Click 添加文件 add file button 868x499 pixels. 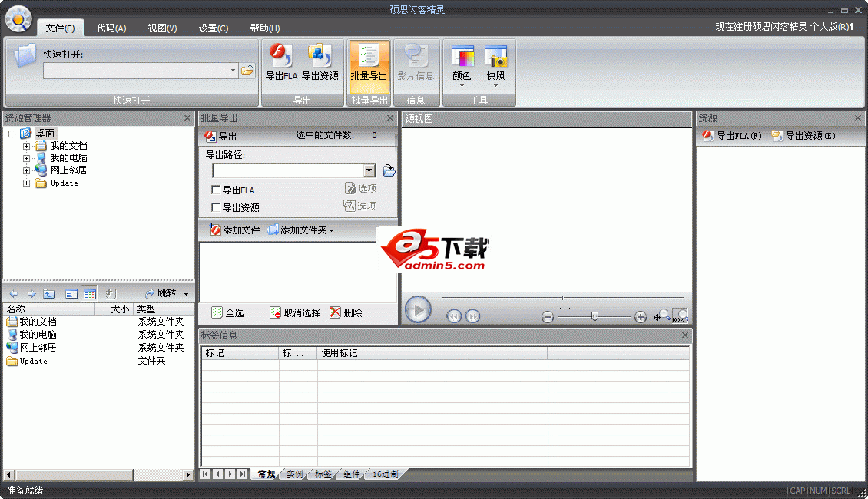click(x=235, y=230)
